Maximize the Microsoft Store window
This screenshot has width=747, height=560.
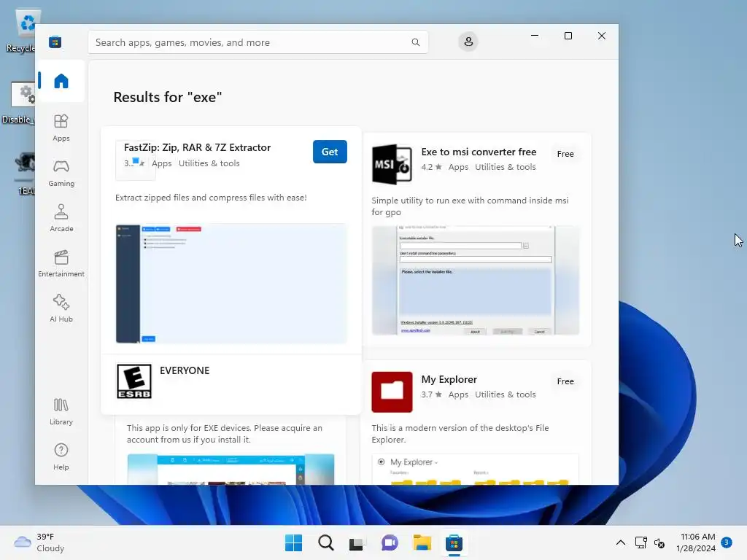568,36
